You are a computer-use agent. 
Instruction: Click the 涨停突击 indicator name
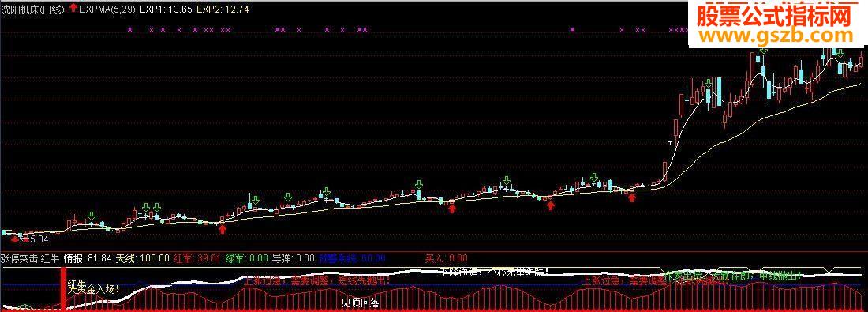click(x=20, y=257)
